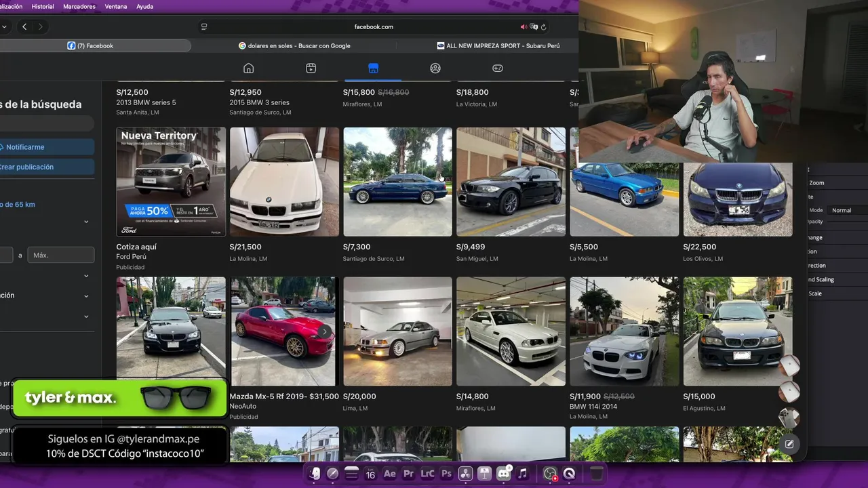The image size is (868, 488).
Task: Open the Facebook Groups/profile circle icon
Action: (435, 68)
